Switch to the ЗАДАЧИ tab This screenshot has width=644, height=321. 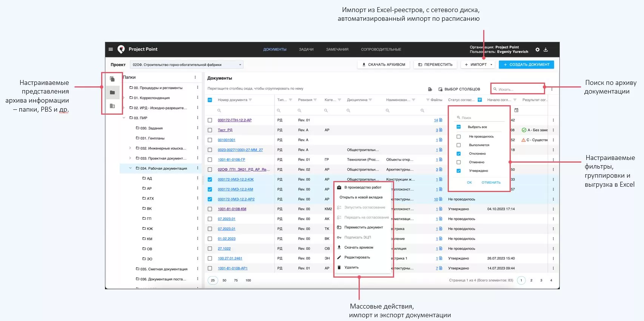[x=306, y=49]
